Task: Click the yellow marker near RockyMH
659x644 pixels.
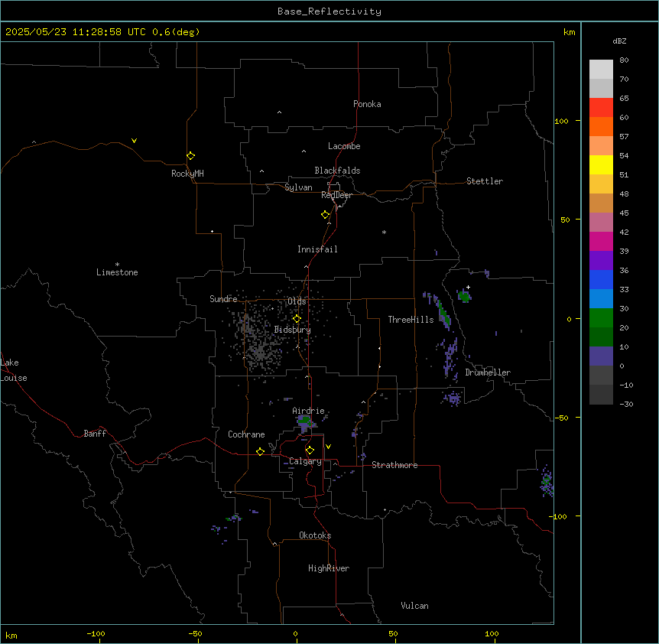Action: tap(191, 156)
